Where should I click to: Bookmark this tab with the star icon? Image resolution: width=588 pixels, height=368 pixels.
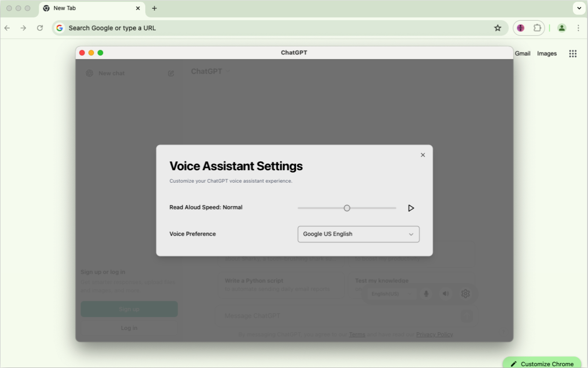498,28
